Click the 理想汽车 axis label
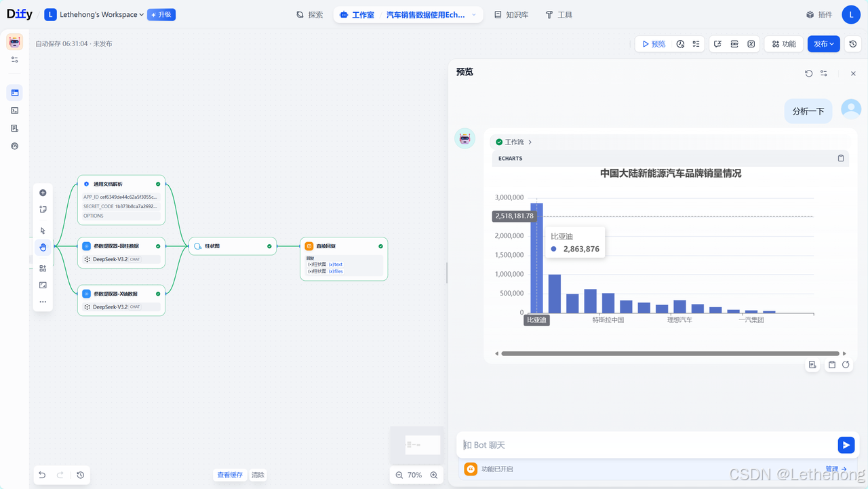Image resolution: width=868 pixels, height=489 pixels. (679, 319)
